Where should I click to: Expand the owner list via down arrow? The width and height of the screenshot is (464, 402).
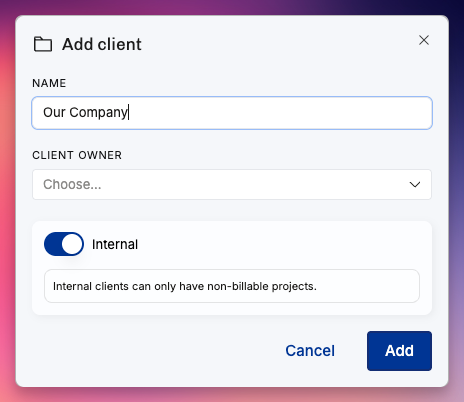point(415,184)
